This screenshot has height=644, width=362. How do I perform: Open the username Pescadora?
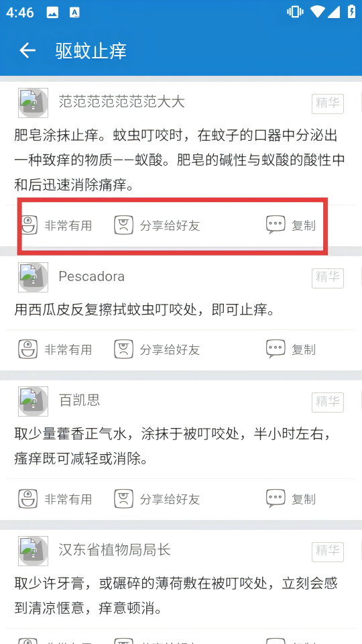click(92, 276)
